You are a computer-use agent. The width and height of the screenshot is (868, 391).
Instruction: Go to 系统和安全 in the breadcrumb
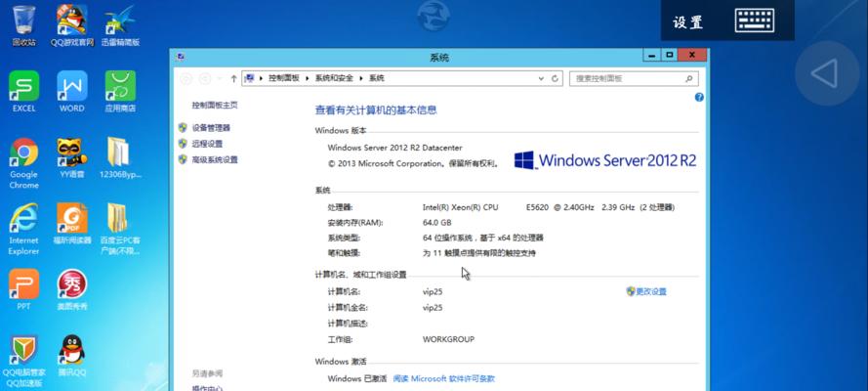(334, 78)
